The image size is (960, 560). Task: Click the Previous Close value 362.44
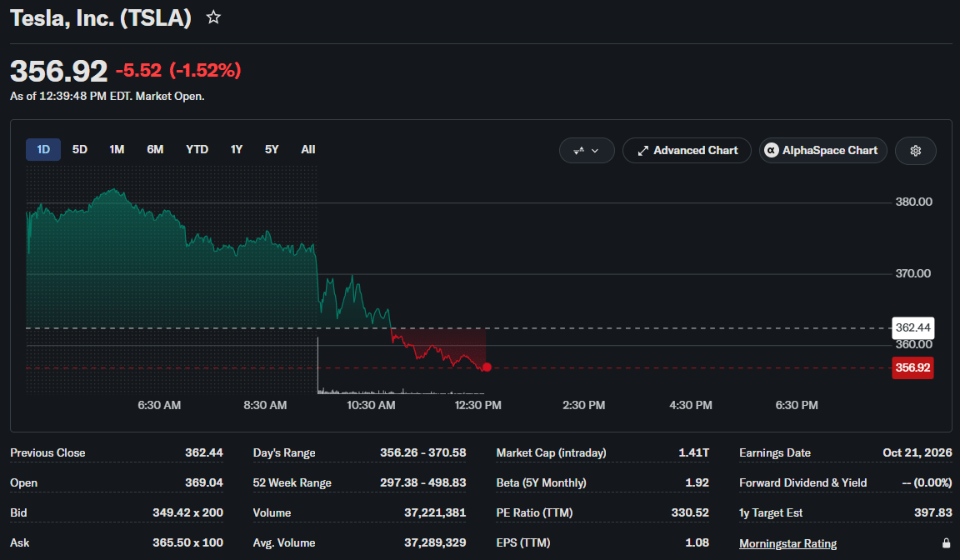(x=204, y=452)
